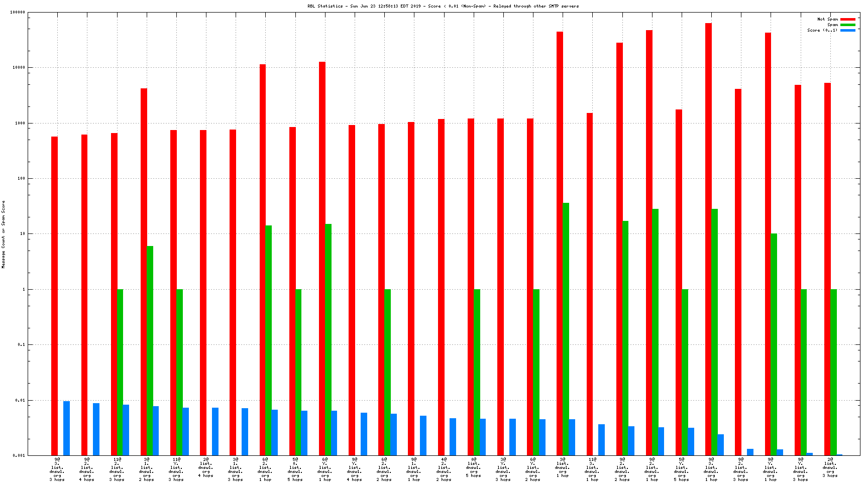Click the '4@ 2.list.dnswl.org 2 hops' axis label
This screenshot has height=488, width=868.
[x=444, y=469]
